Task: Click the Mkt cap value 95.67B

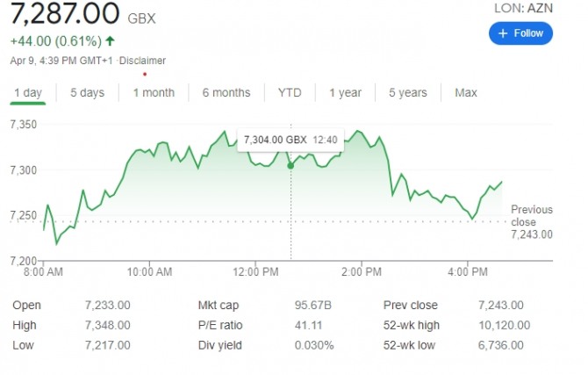Action: coord(312,305)
